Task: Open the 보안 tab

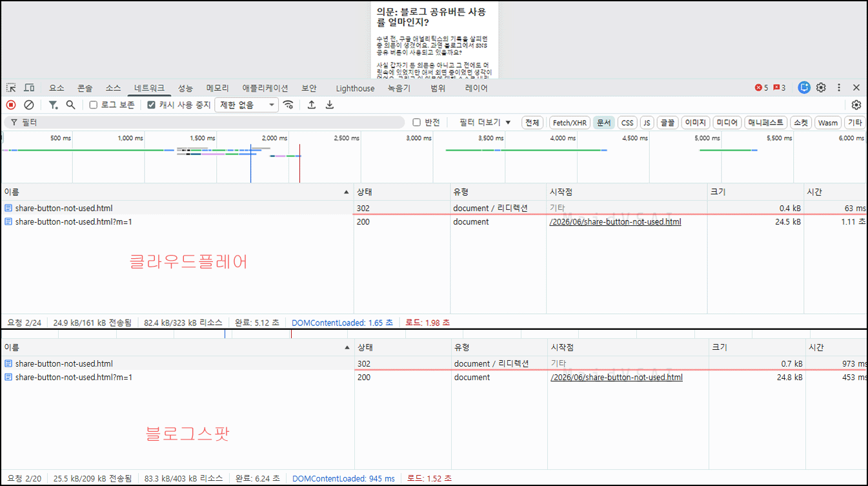Action: tap(308, 88)
